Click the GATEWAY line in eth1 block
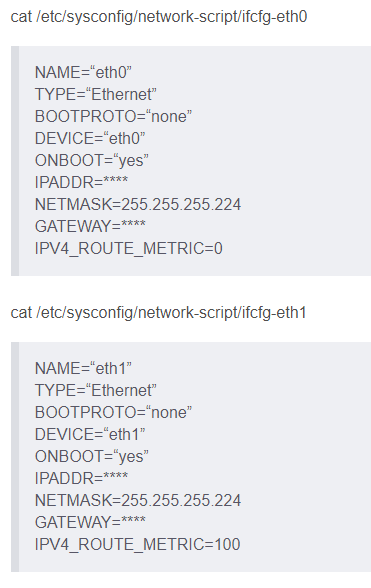Viewport: 371px width, 588px height. tap(90, 522)
